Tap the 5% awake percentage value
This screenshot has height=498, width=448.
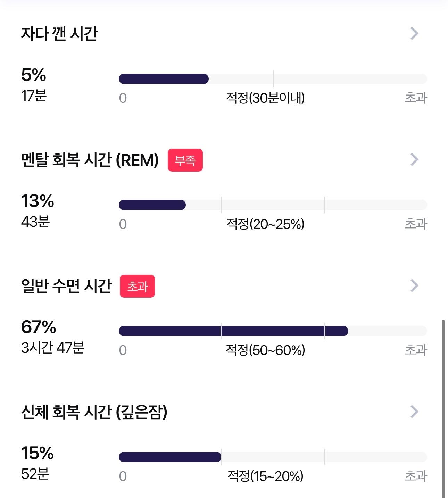click(34, 75)
